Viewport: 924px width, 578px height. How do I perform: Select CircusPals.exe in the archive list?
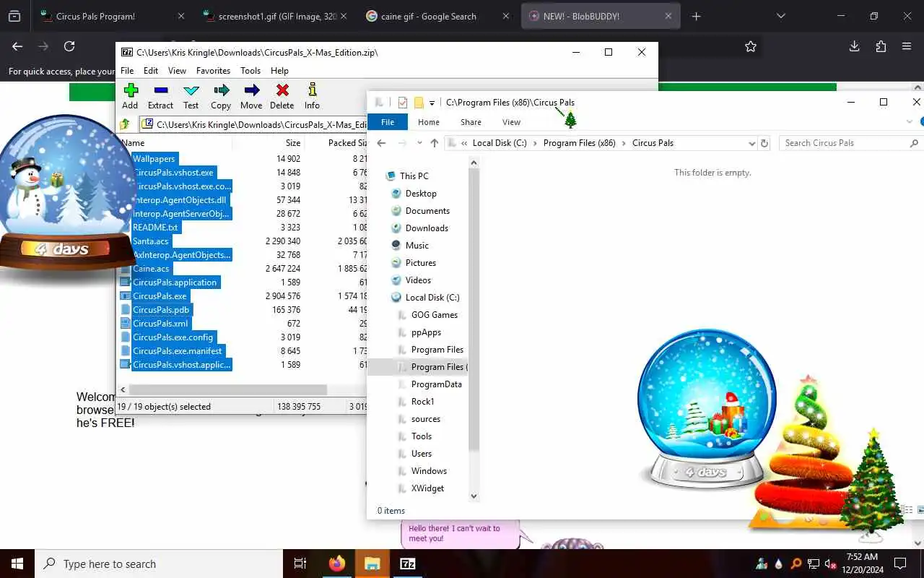click(160, 296)
